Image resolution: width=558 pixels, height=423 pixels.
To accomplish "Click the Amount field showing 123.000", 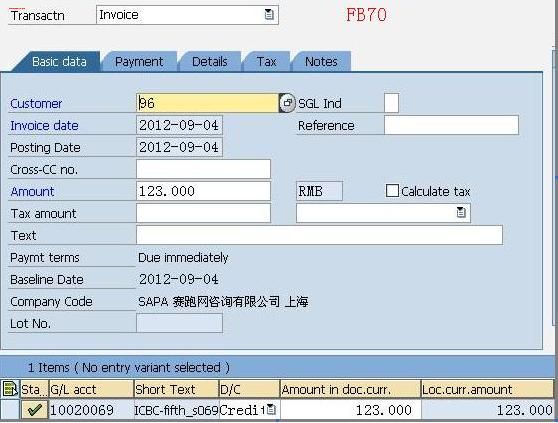I will [204, 191].
